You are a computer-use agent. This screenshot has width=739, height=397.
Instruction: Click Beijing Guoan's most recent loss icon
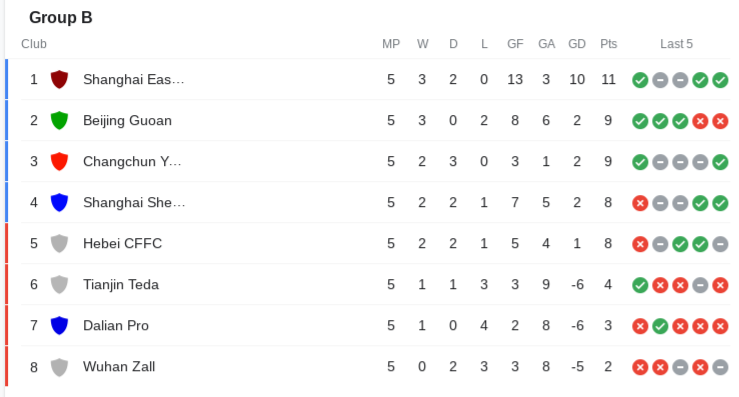(x=720, y=121)
